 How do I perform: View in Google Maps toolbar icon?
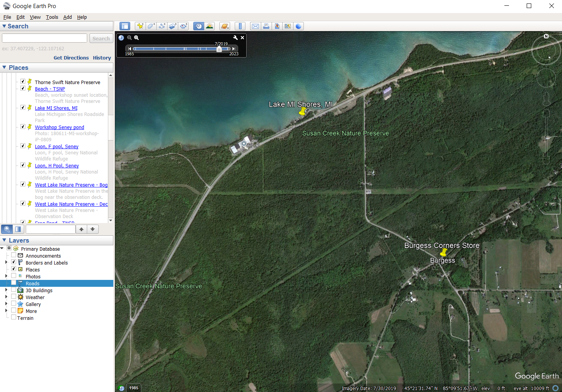pos(287,26)
